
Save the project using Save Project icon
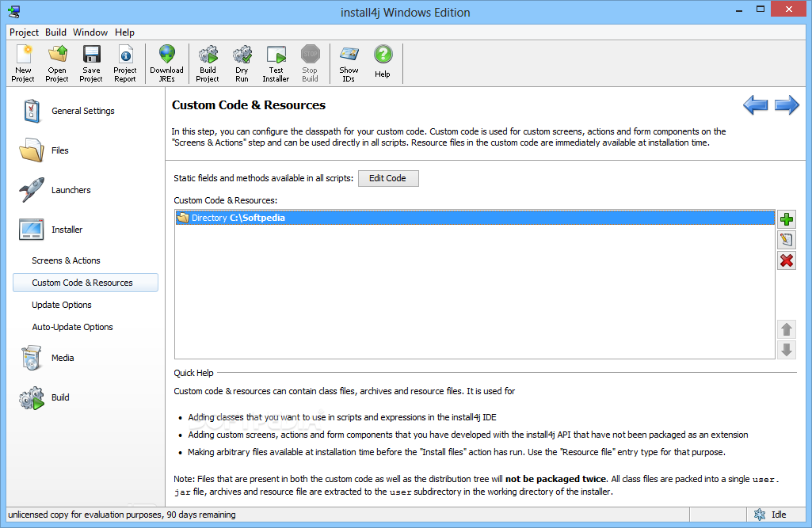[x=91, y=63]
